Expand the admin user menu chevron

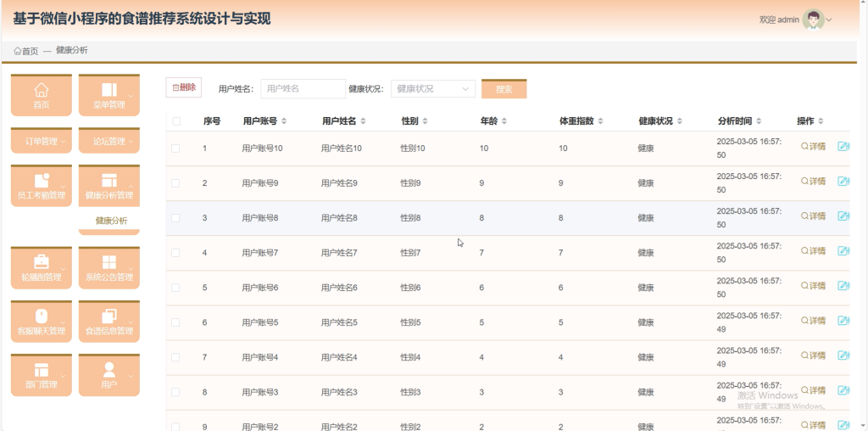pyautogui.click(x=829, y=20)
